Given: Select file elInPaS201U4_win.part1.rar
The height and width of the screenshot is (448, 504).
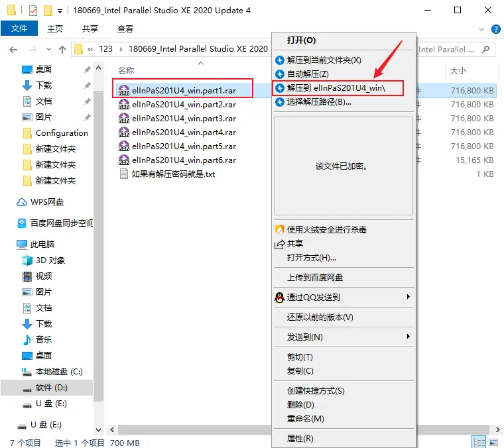Looking at the screenshot, I should (183, 91).
